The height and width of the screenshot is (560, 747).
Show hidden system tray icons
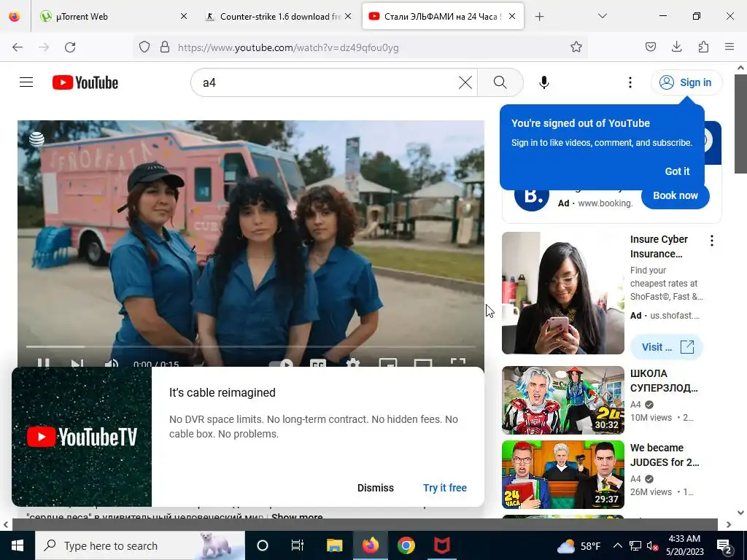click(617, 545)
